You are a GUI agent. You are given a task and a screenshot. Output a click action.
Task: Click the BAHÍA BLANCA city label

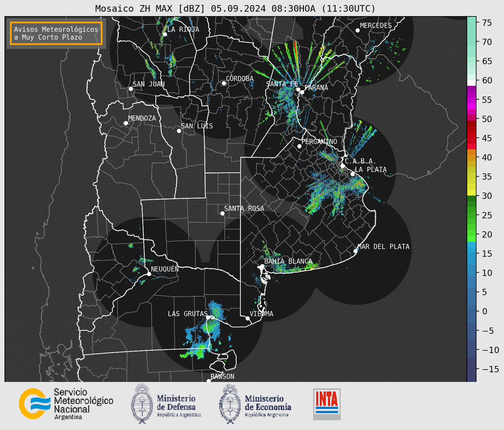[288, 261]
